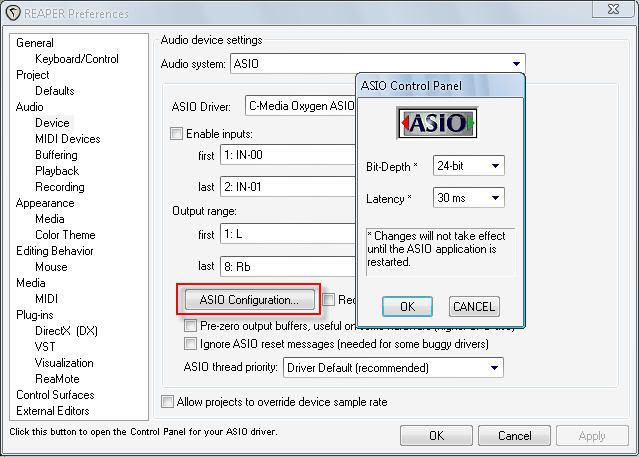
Task: Select Editing Behavior in tree
Action: (x=55, y=251)
